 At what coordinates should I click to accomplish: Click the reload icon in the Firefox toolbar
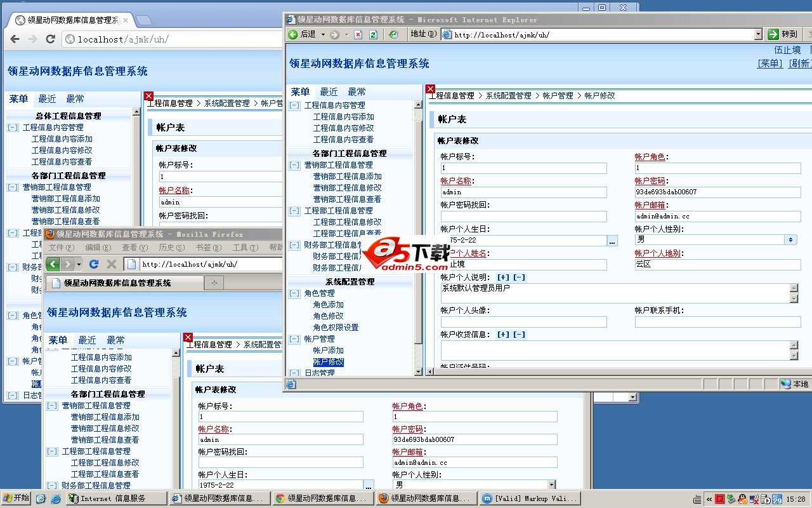pyautogui.click(x=94, y=264)
